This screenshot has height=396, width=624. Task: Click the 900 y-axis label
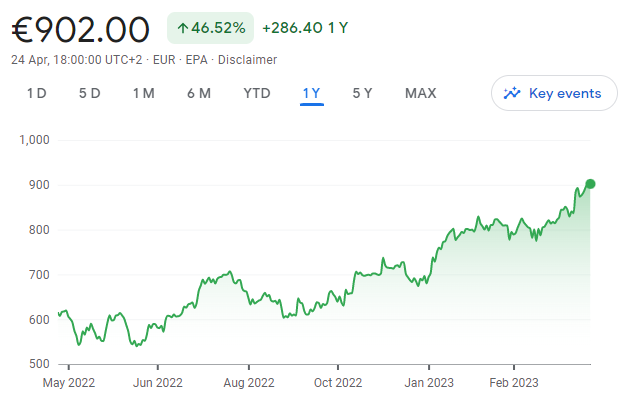(x=39, y=185)
